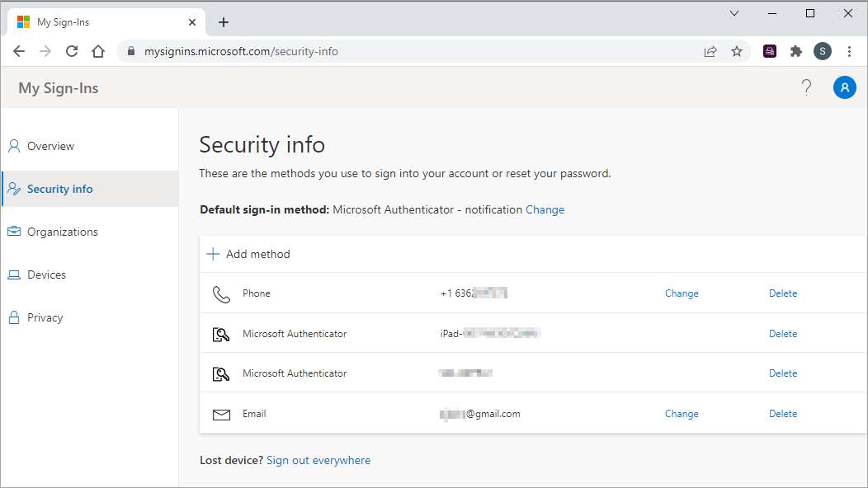Viewport: 868px width, 488px height.
Task: Click the padlock site info icon
Action: [131, 51]
